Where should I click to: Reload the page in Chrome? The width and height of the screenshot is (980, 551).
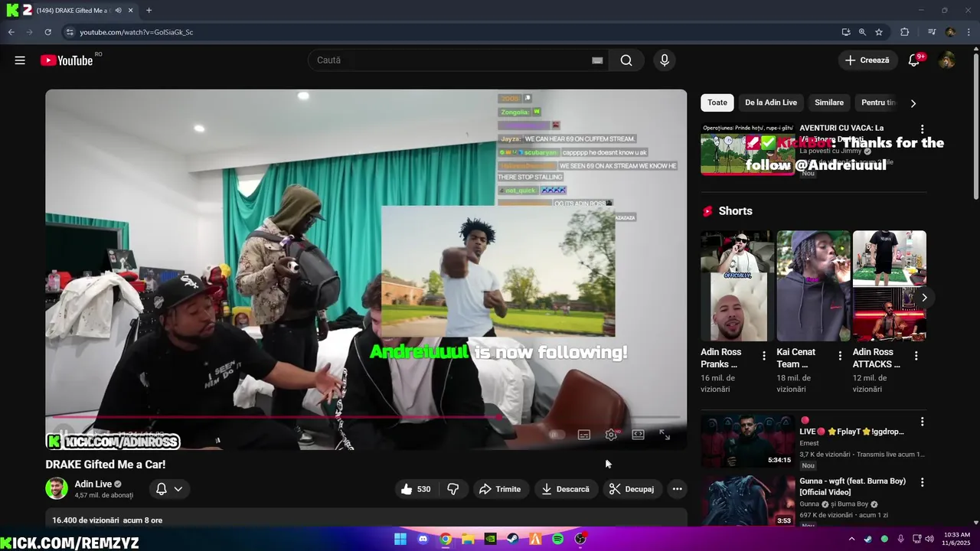[47, 32]
